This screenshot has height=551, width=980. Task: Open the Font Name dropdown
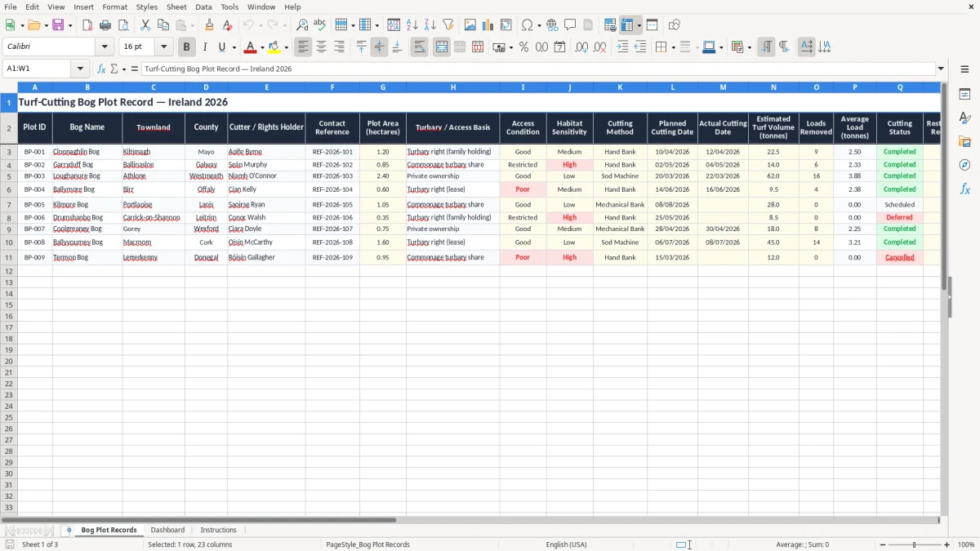[x=105, y=47]
